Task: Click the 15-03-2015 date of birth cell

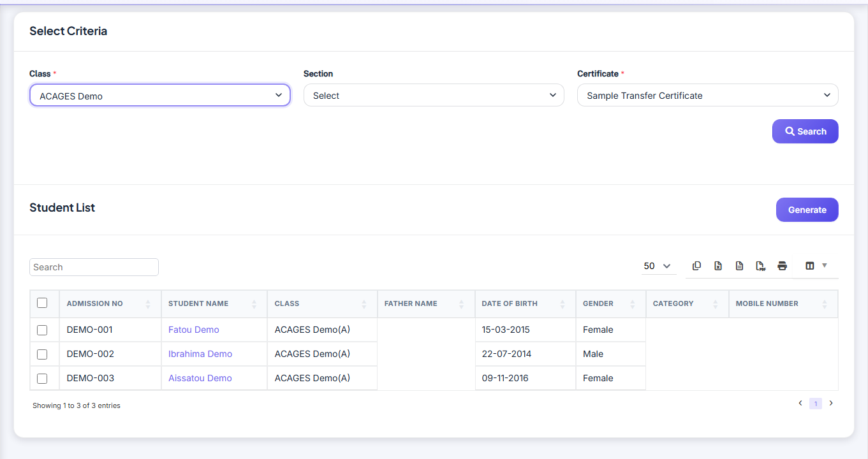Action: [526, 330]
